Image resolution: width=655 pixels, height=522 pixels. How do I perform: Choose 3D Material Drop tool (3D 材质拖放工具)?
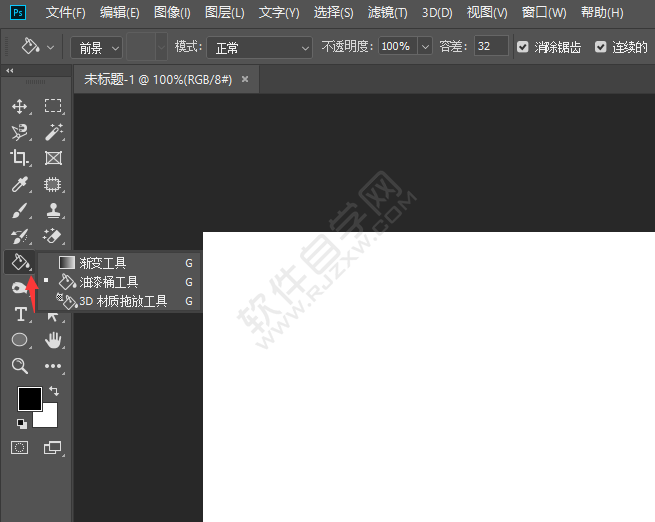(x=119, y=301)
